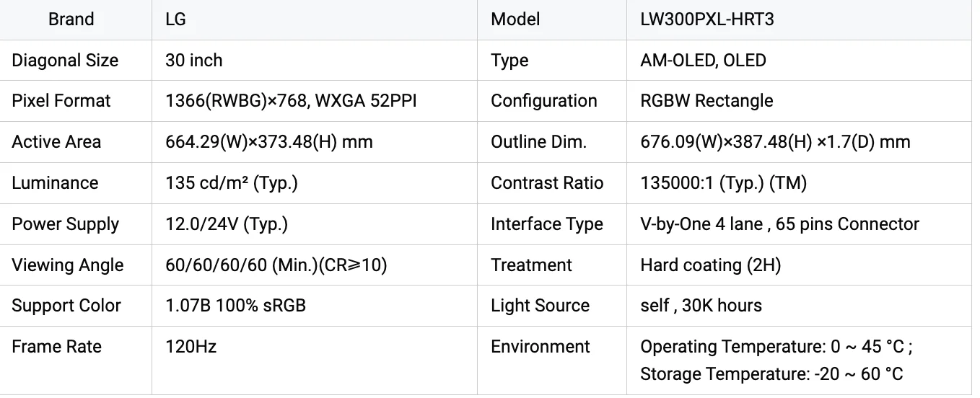This screenshot has width=980, height=398.
Task: Click the 1.07B 100% sRGB value
Action: pos(235,306)
